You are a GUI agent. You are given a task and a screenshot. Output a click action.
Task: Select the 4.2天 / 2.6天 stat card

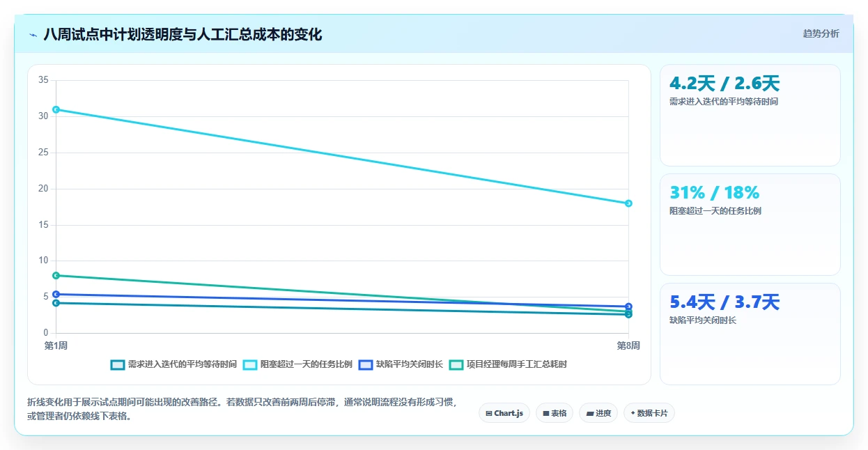pos(750,115)
